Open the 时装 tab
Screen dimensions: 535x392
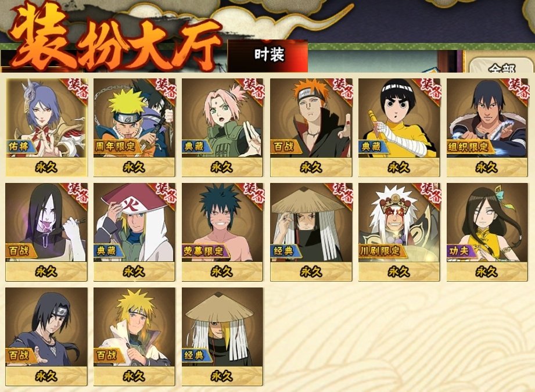[268, 56]
